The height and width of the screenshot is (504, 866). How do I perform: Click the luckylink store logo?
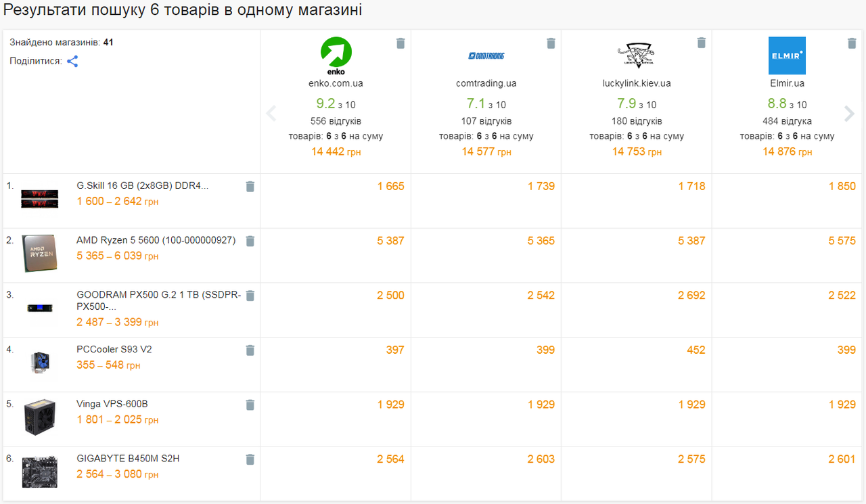tap(637, 55)
